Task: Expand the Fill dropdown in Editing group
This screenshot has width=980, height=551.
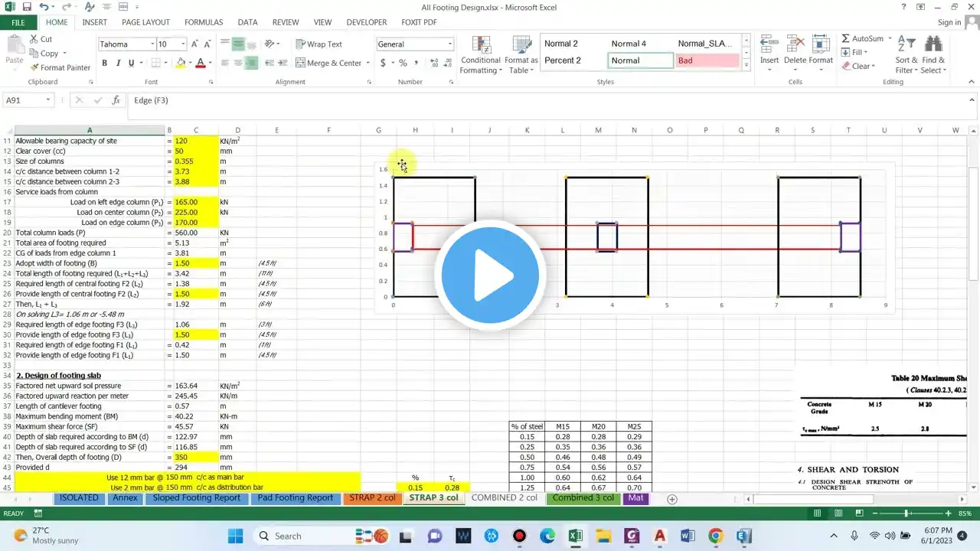Action: coord(866,52)
